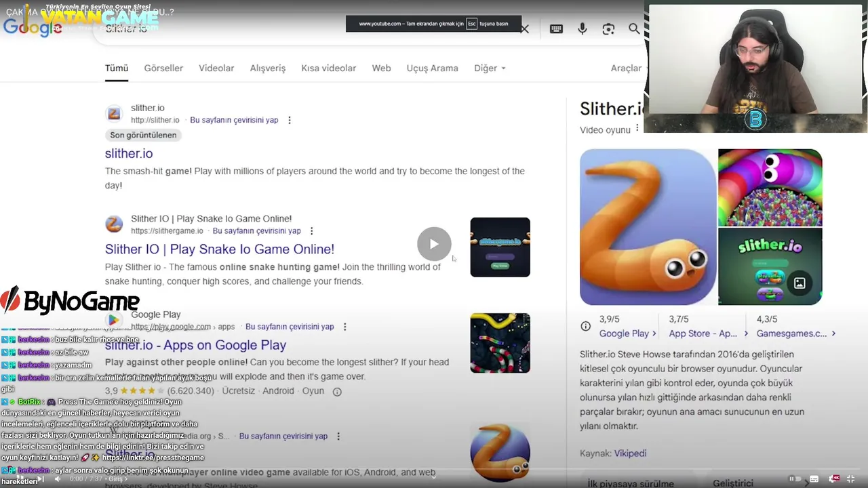Click the large play button overlay
868x488 pixels.
click(434, 244)
